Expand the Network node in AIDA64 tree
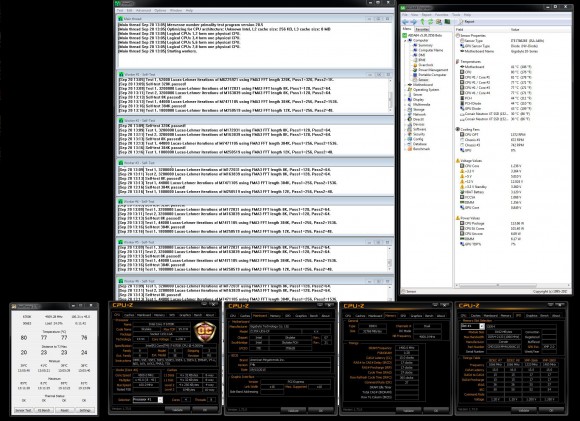This screenshot has width=580, height=421. [x=405, y=114]
